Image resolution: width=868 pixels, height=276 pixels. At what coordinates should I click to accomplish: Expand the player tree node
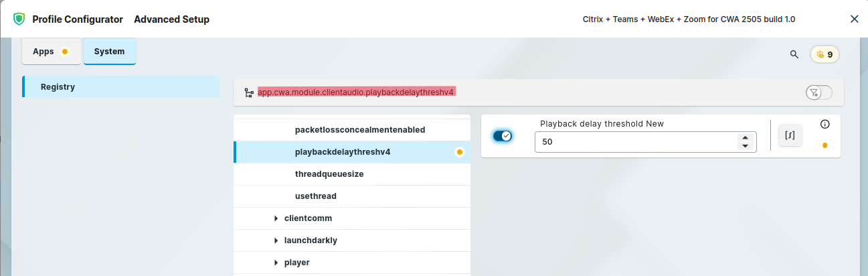(276, 263)
